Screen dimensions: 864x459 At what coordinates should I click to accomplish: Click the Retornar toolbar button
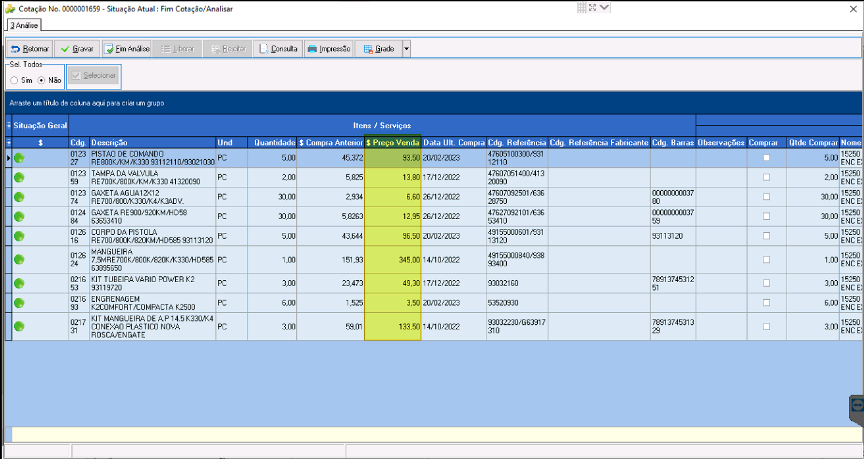[x=30, y=49]
